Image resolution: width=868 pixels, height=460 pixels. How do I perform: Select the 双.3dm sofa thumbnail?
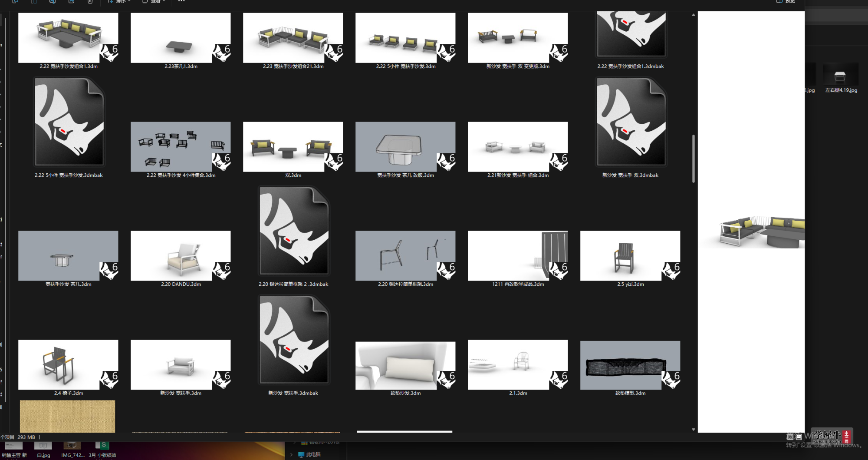click(x=293, y=147)
